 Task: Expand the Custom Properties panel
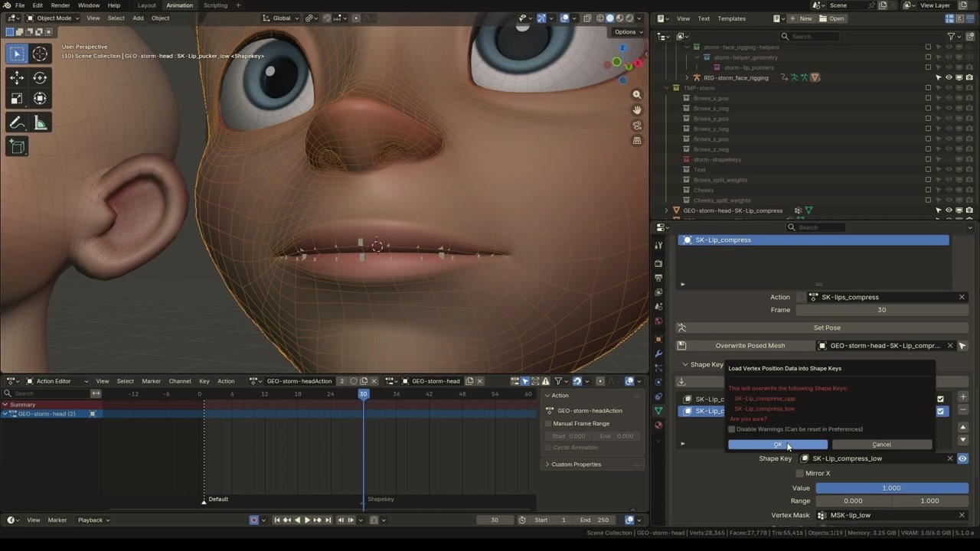click(576, 465)
